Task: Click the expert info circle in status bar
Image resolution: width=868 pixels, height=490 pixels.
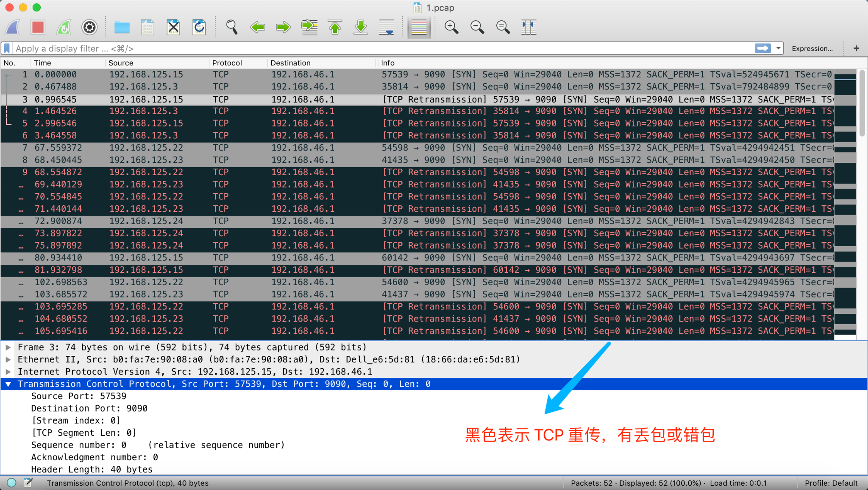Action: point(12,483)
